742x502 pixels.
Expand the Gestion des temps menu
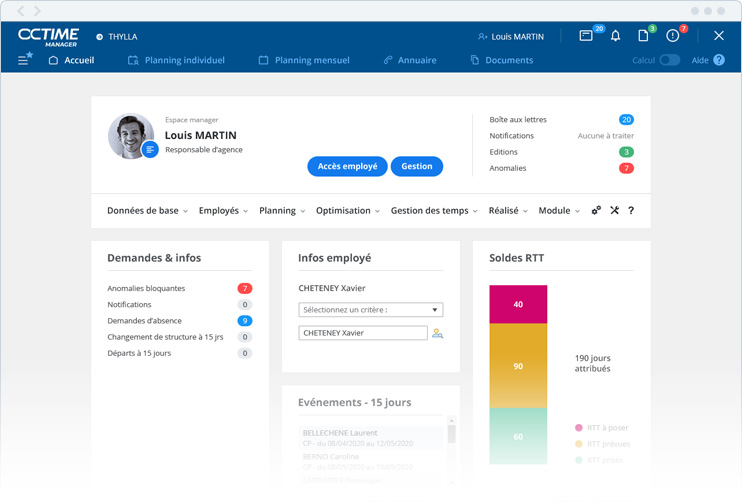pos(434,211)
